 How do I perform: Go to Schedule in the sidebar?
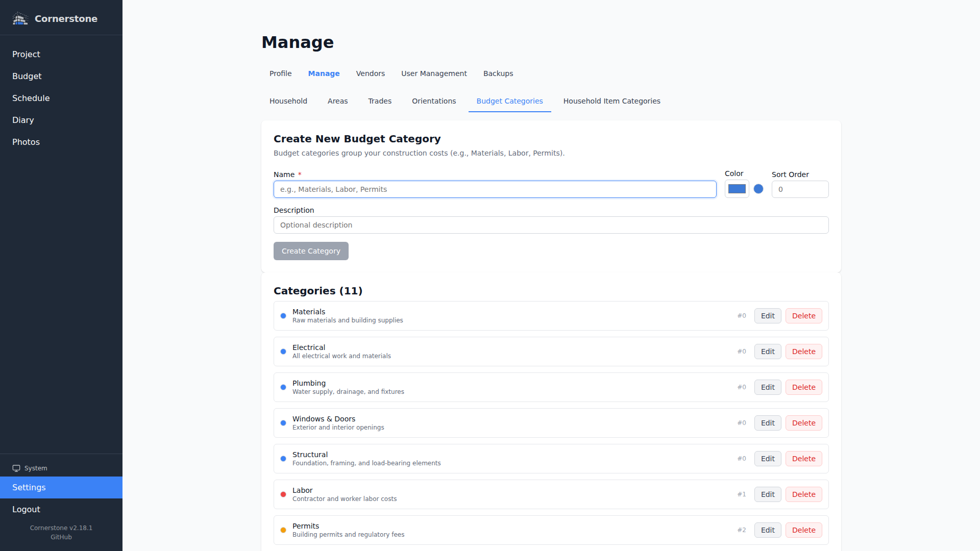coord(61,98)
